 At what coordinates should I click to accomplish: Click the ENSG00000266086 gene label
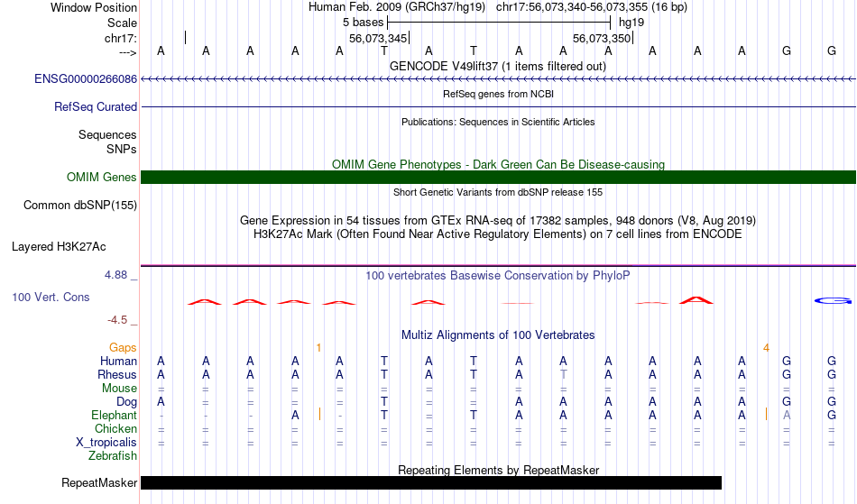[86, 79]
